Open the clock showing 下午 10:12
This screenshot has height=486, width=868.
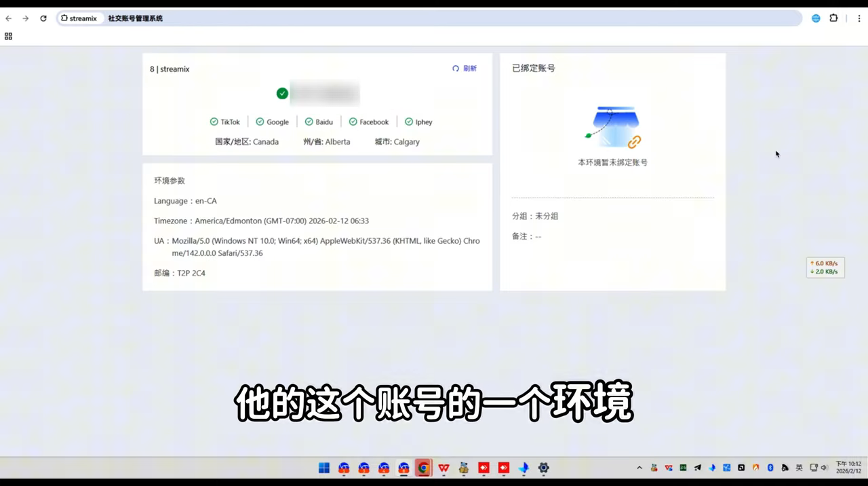click(x=848, y=468)
